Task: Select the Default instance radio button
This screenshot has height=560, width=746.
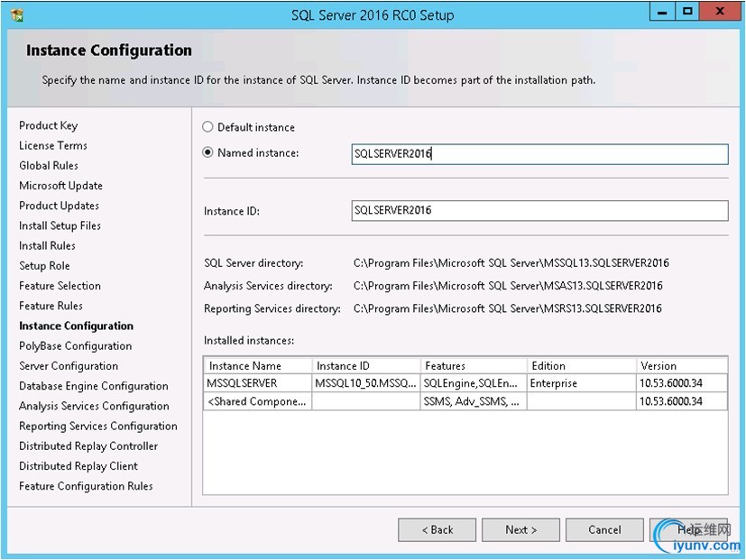Action: point(208,127)
